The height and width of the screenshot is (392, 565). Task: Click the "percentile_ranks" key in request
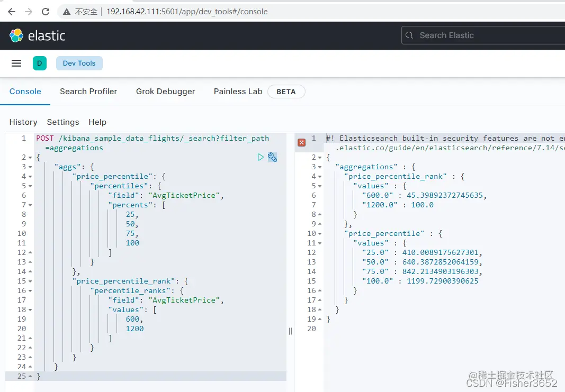tap(130, 291)
